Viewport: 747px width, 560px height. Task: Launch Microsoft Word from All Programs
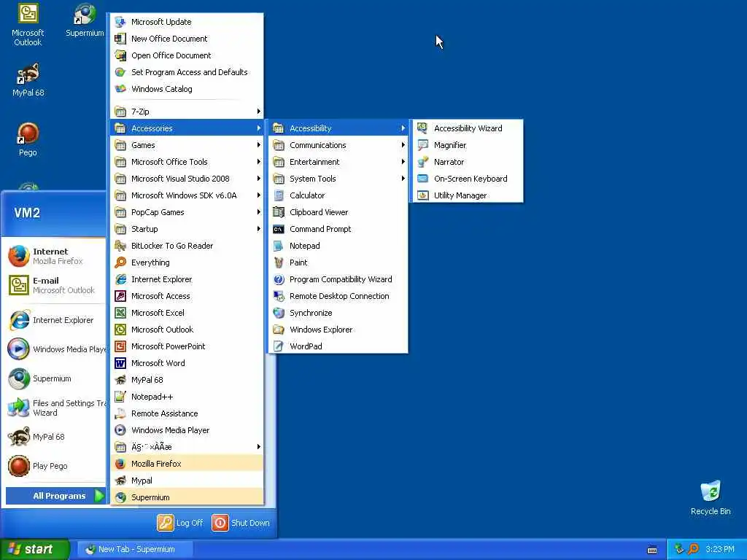click(x=187, y=363)
